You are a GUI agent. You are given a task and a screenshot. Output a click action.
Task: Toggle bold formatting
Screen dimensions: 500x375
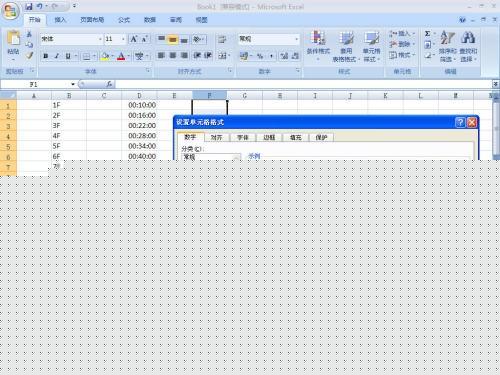click(x=46, y=56)
